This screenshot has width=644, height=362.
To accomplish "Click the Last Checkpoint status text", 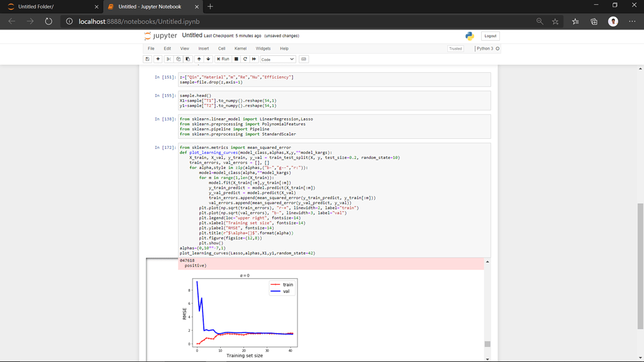I will [x=233, y=36].
